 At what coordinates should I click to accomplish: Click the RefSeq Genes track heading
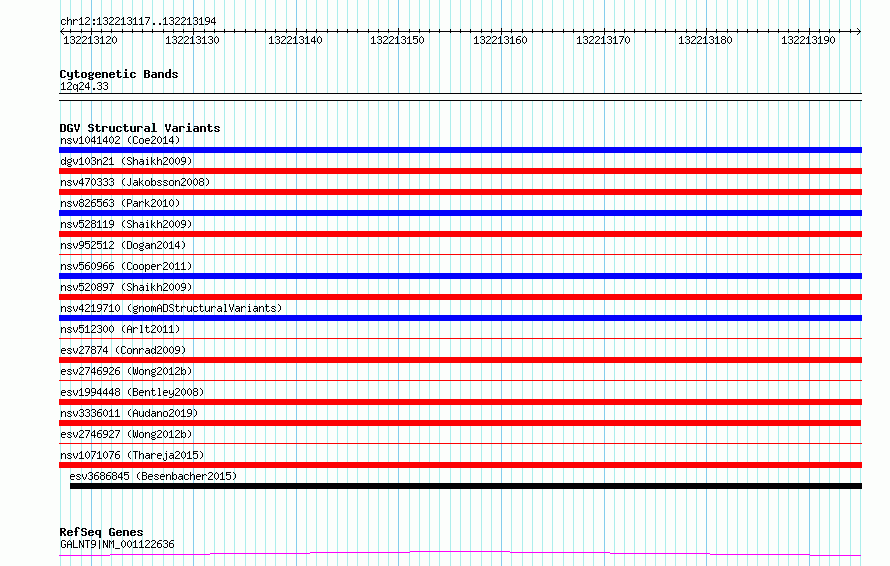101,533
